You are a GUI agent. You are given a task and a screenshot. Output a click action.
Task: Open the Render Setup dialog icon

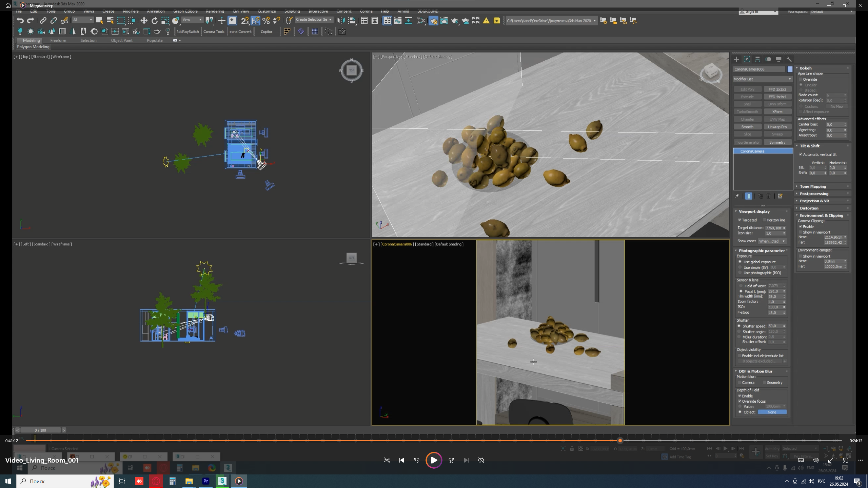tap(434, 20)
